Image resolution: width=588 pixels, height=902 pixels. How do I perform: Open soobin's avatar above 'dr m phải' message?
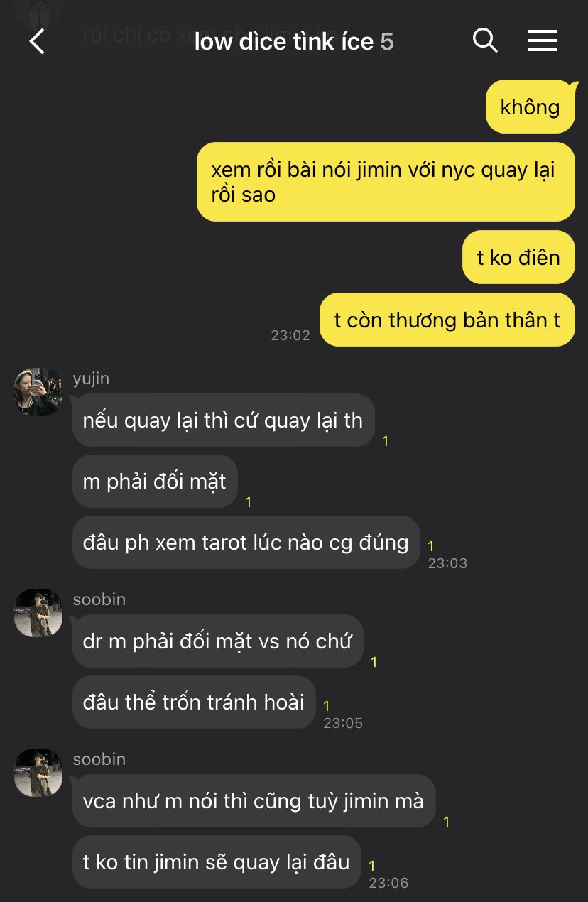38,613
